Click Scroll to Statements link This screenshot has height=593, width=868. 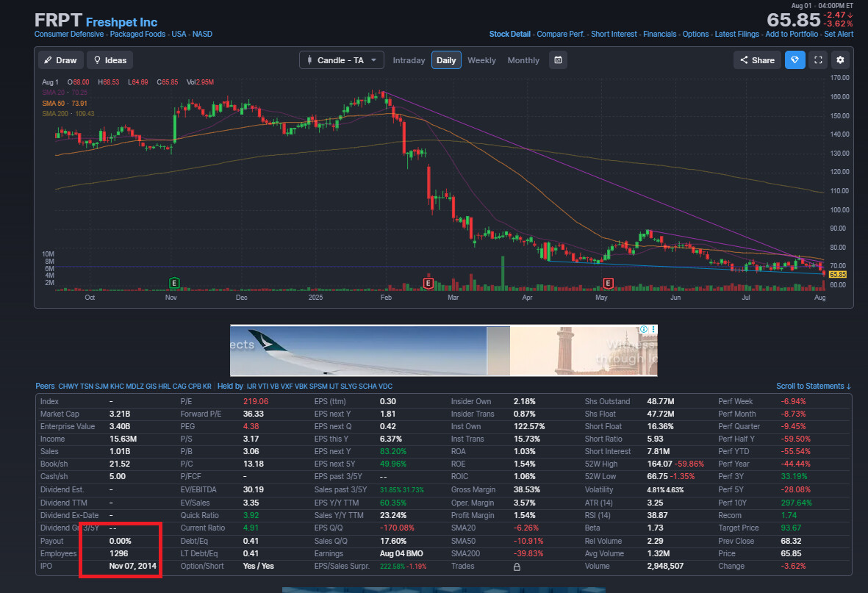(813, 387)
